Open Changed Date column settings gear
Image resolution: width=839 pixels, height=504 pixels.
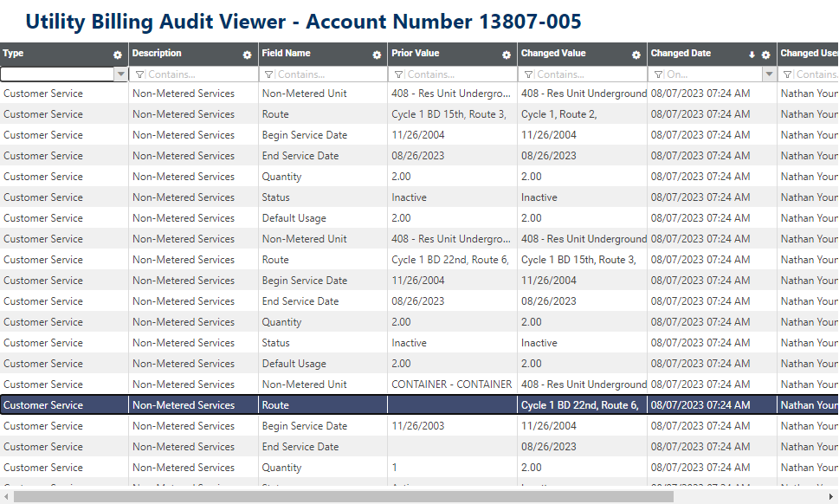pyautogui.click(x=765, y=55)
